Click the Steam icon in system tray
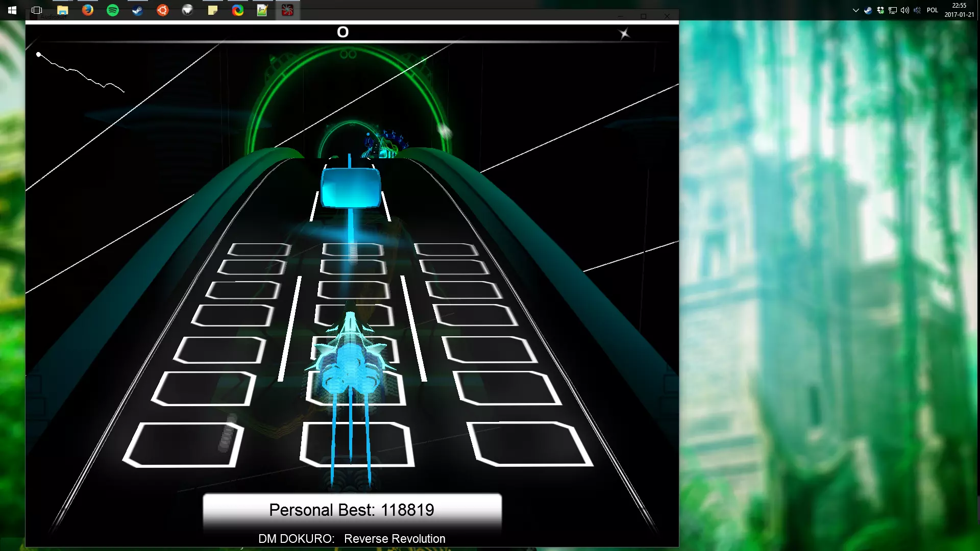Screen dimensions: 980x551 point(868,10)
